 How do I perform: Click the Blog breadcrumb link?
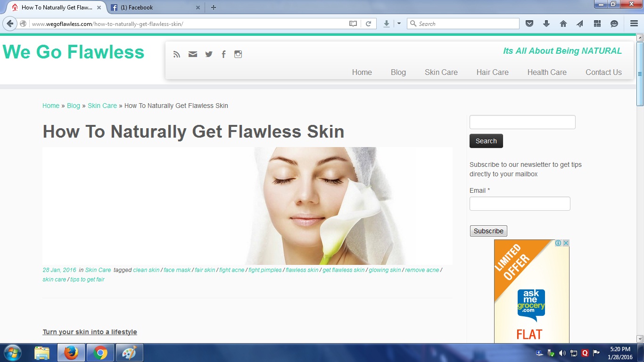(x=74, y=106)
